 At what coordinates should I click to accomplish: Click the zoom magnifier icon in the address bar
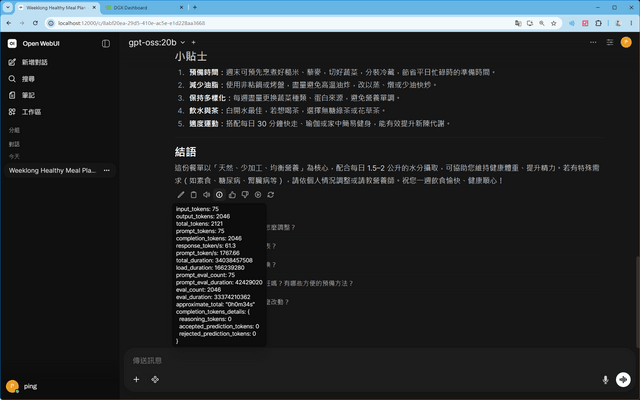coord(542,23)
